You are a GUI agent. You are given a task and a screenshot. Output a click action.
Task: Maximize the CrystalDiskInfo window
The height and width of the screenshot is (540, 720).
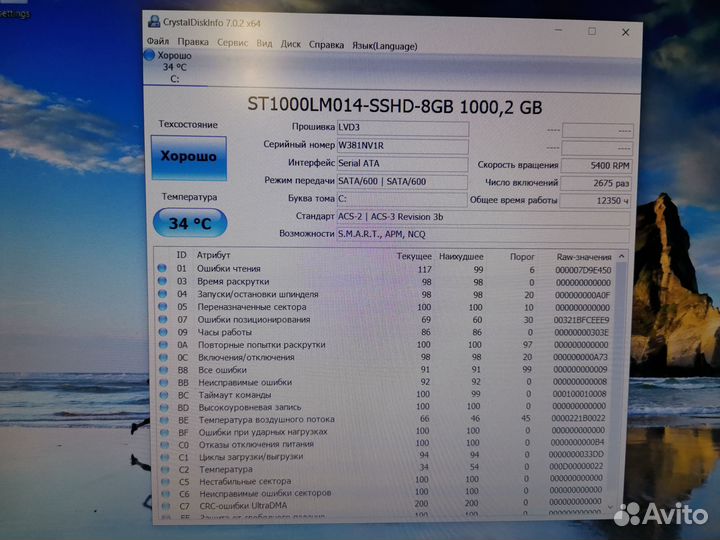point(592,31)
